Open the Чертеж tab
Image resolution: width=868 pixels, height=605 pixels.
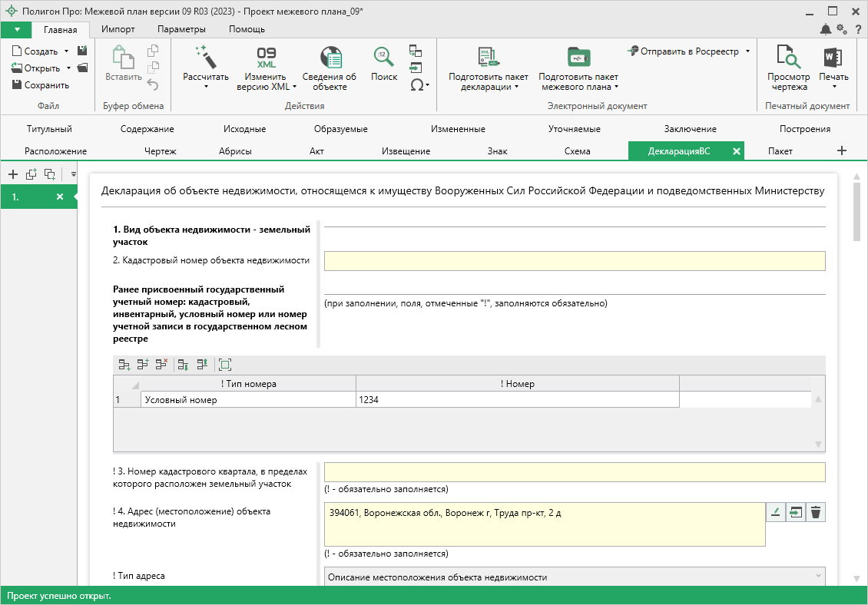160,151
